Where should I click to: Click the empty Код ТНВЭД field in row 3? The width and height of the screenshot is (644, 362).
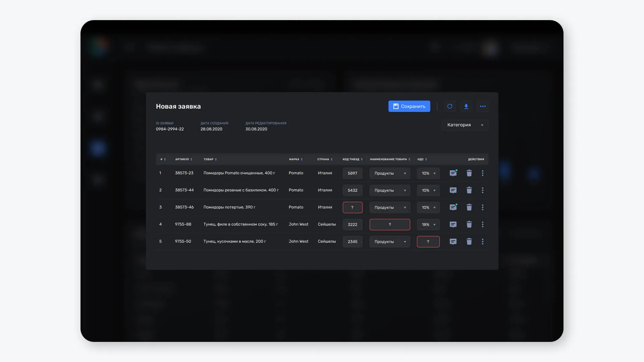point(353,207)
